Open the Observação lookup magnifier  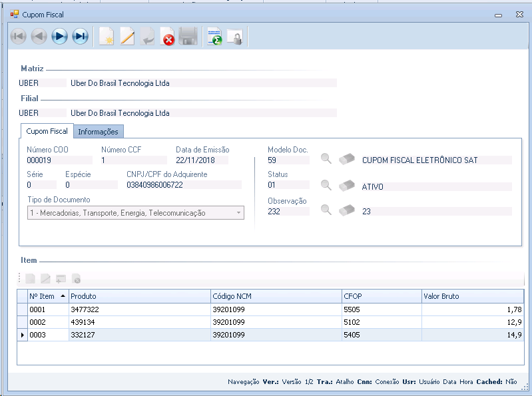tap(326, 210)
